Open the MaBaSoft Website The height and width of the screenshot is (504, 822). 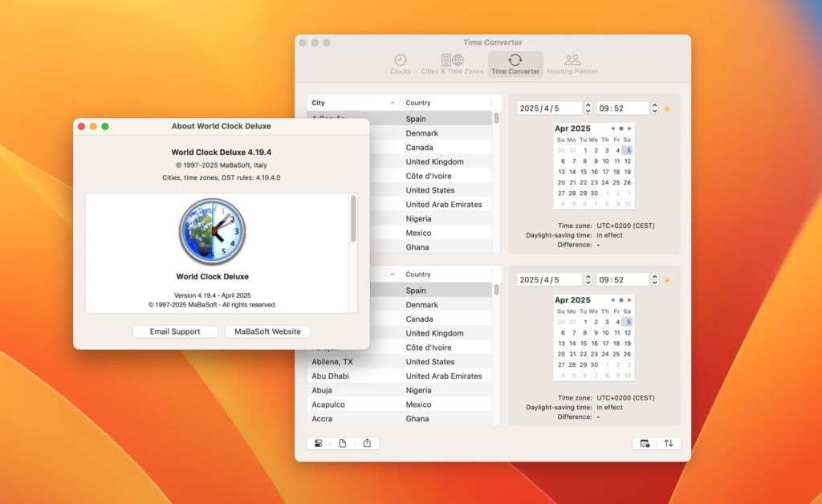(x=267, y=331)
